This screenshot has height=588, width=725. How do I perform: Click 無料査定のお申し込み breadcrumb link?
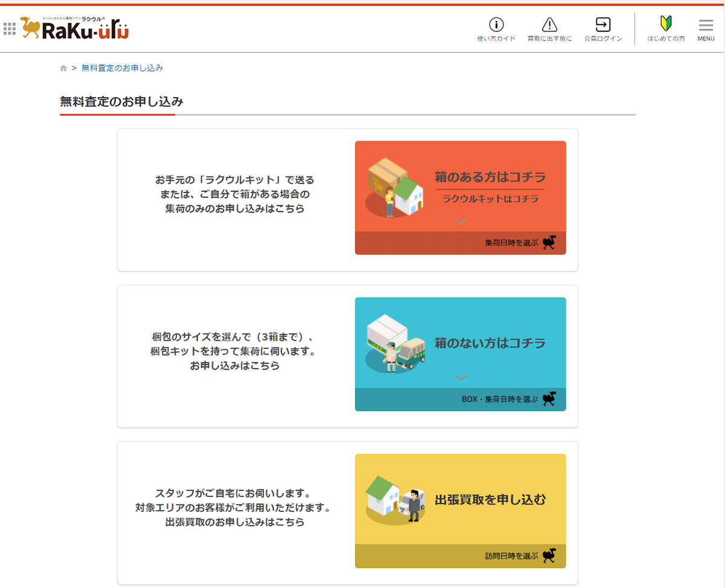[122, 68]
